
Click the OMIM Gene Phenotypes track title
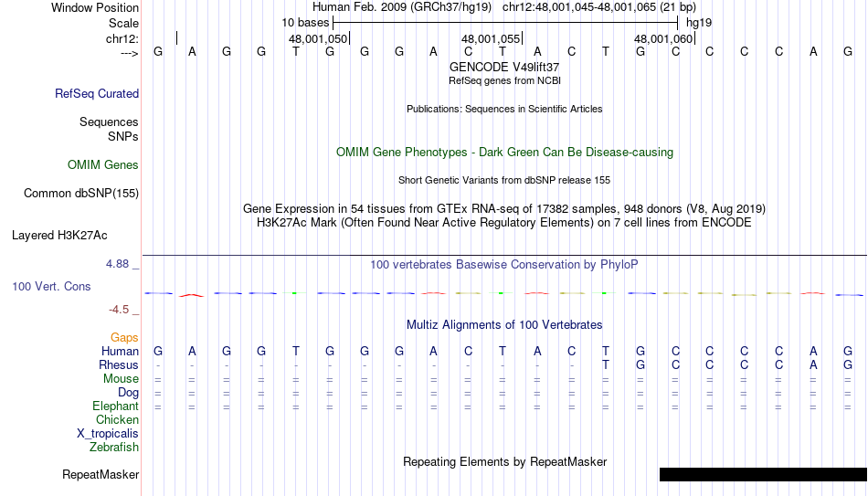pyautogui.click(x=505, y=153)
